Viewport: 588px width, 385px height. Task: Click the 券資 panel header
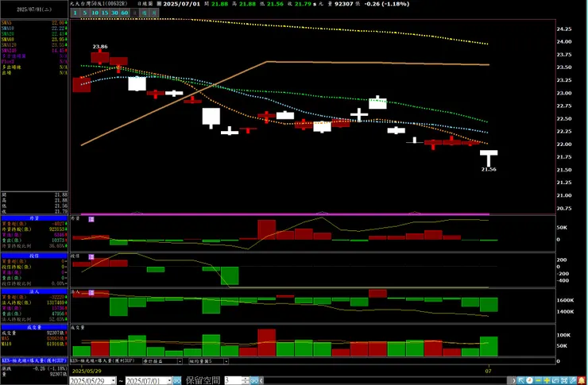(x=34, y=218)
